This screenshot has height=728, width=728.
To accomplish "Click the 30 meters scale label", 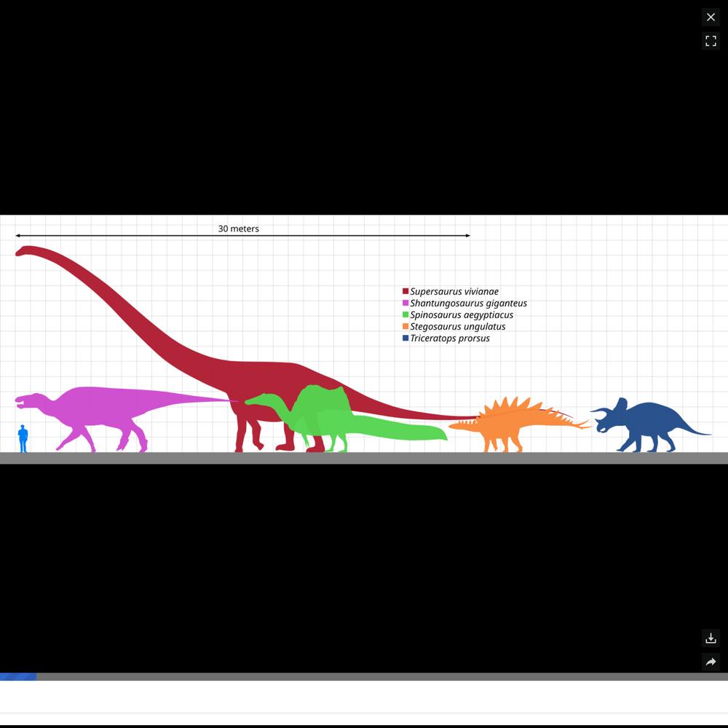I will pyautogui.click(x=239, y=229).
